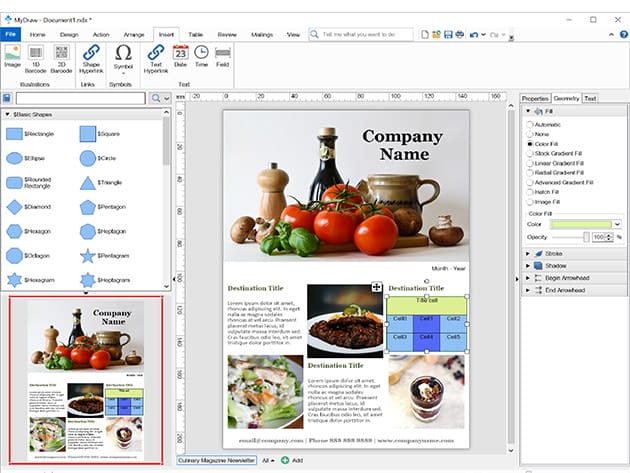This screenshot has width=630, height=473.
Task: Select the Image Fill radio button
Action: pyautogui.click(x=530, y=201)
